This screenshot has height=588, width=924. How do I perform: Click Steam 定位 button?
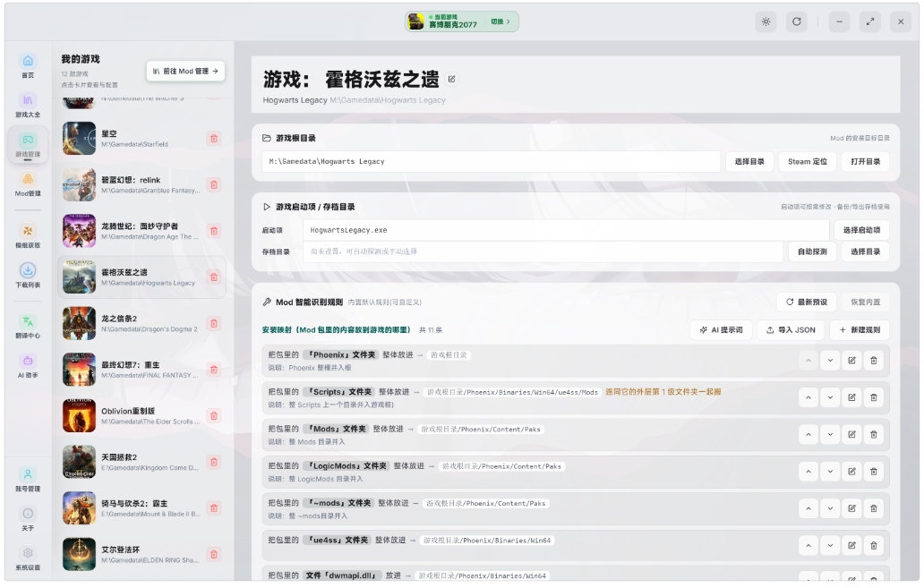click(x=808, y=161)
